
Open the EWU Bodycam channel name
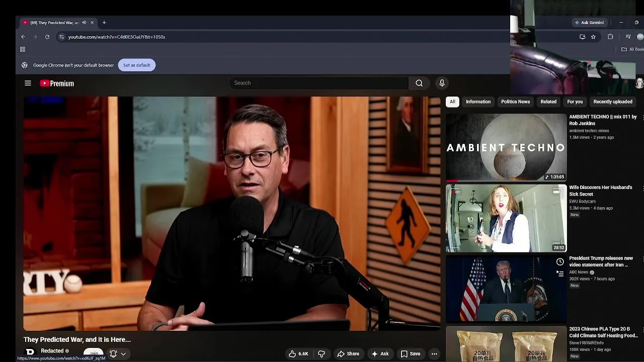[582, 201]
